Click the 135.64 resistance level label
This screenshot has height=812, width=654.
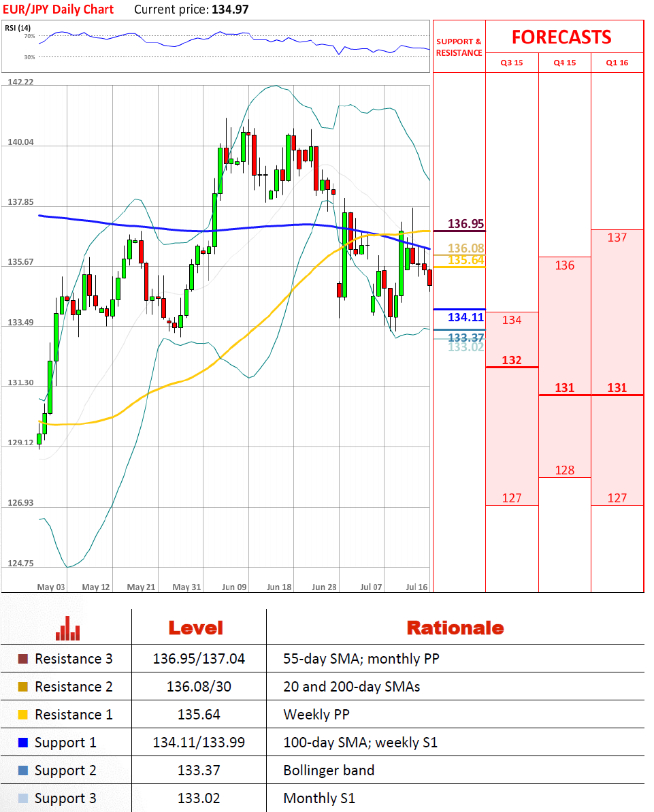[466, 260]
